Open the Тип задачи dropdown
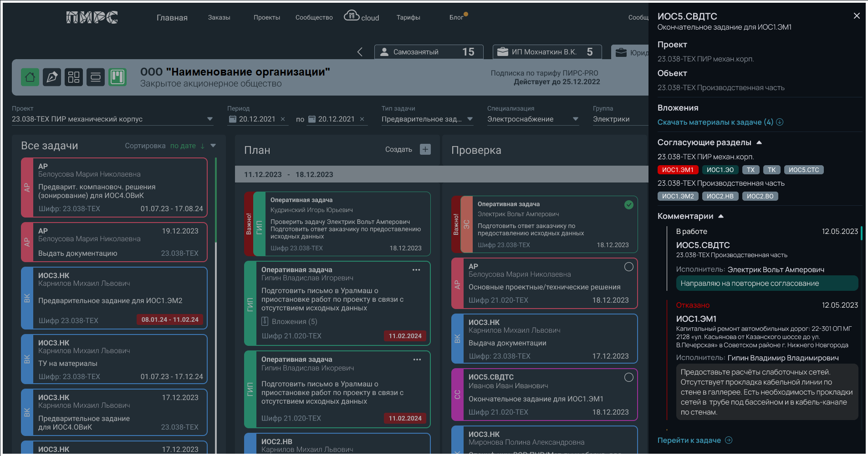The width and height of the screenshot is (868, 456). click(428, 119)
